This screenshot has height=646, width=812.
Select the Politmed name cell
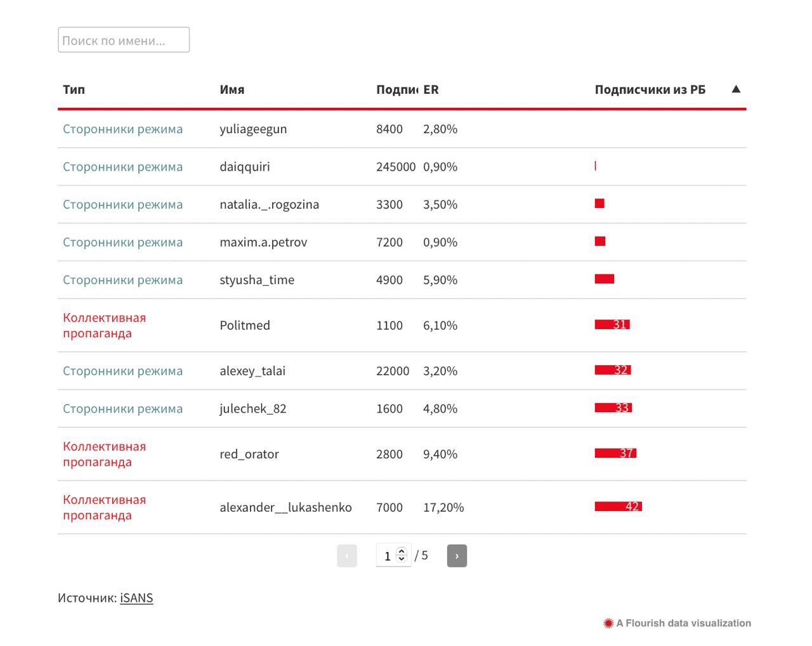click(x=245, y=325)
